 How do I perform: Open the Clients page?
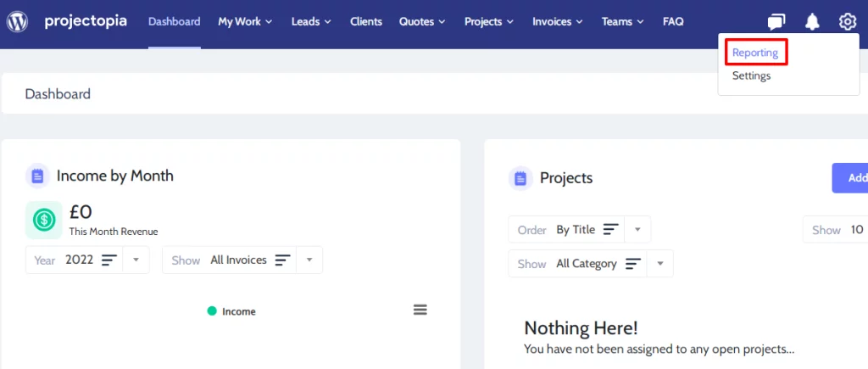(x=366, y=21)
